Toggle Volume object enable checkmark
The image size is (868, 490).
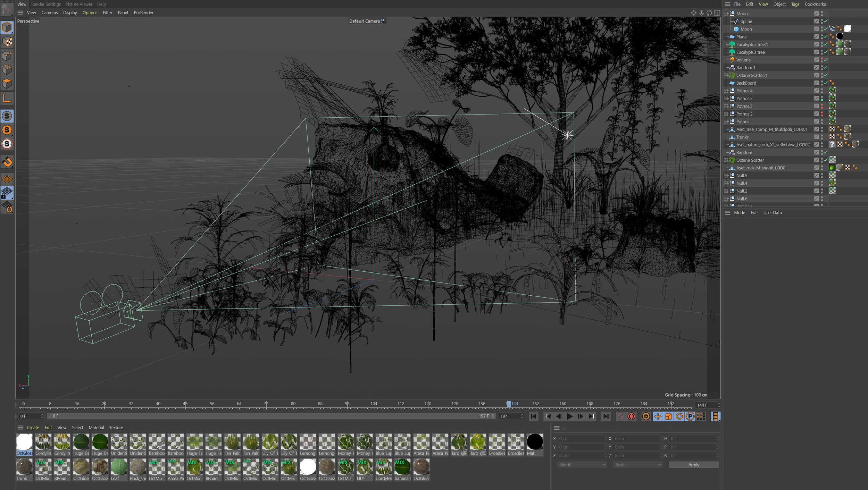coord(826,60)
